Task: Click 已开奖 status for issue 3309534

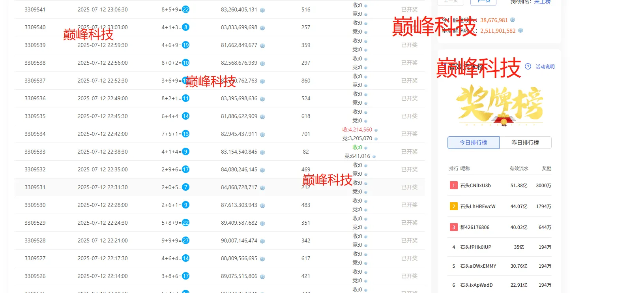Action: click(x=409, y=134)
